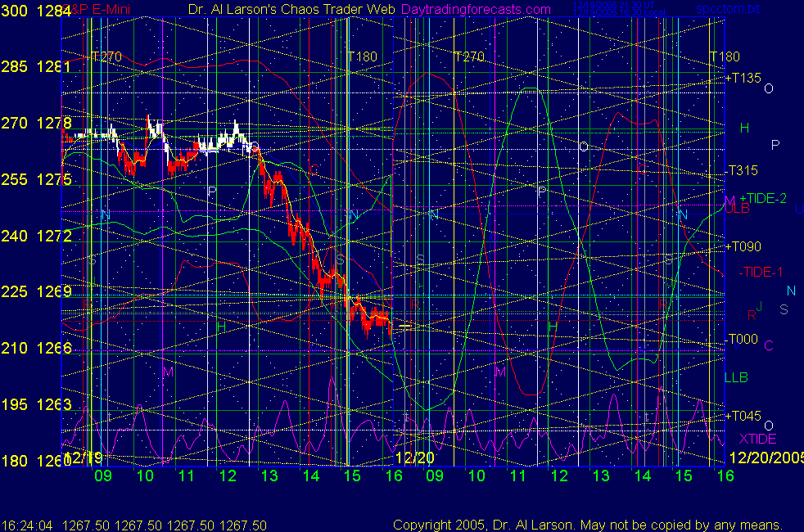Click the -T315 line label
The image size is (804, 532).
(x=742, y=170)
